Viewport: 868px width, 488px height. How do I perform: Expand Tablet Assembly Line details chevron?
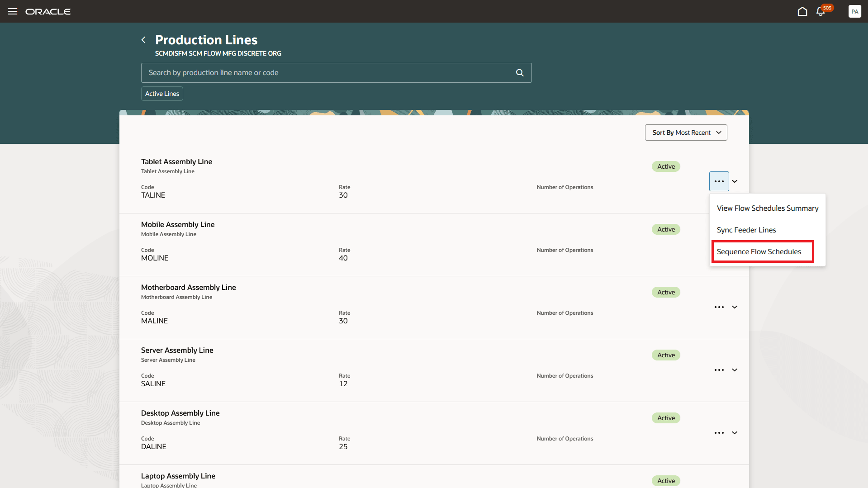(734, 181)
